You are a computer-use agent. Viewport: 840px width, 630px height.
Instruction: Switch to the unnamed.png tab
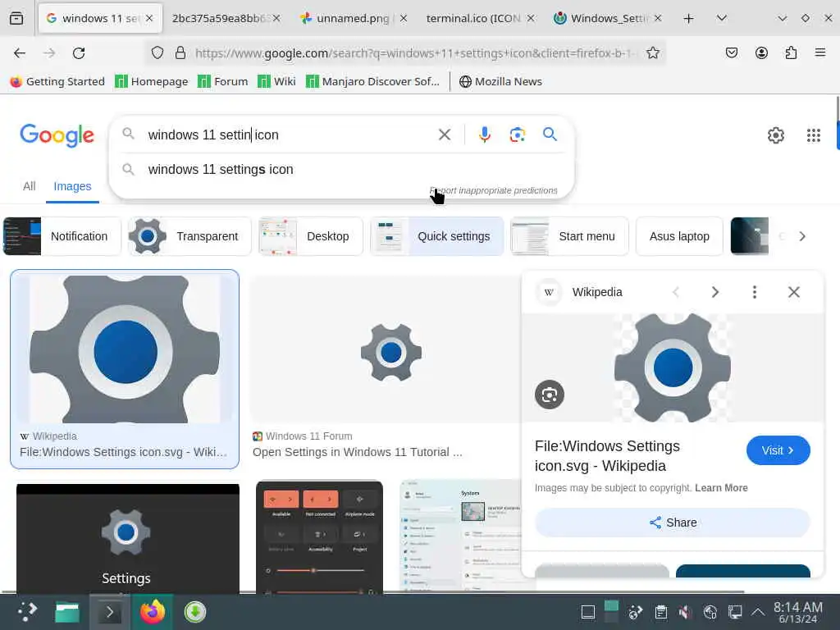(353, 18)
